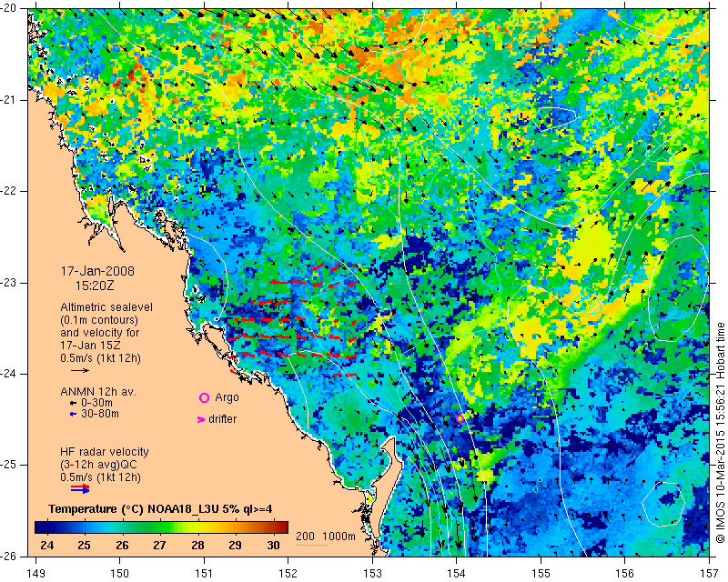728x582 pixels.
Task: Click the 'HF radar velocity' label
Action: click(x=105, y=452)
